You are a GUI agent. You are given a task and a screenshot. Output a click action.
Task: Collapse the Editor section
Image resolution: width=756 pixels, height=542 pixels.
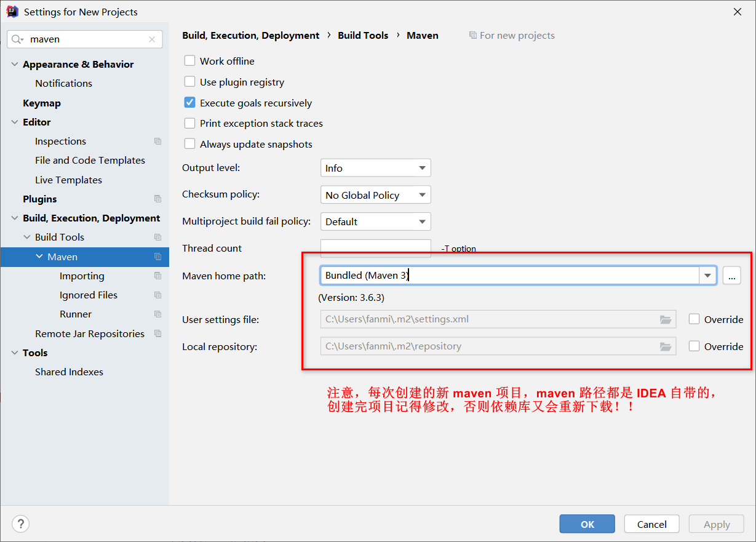click(15, 122)
